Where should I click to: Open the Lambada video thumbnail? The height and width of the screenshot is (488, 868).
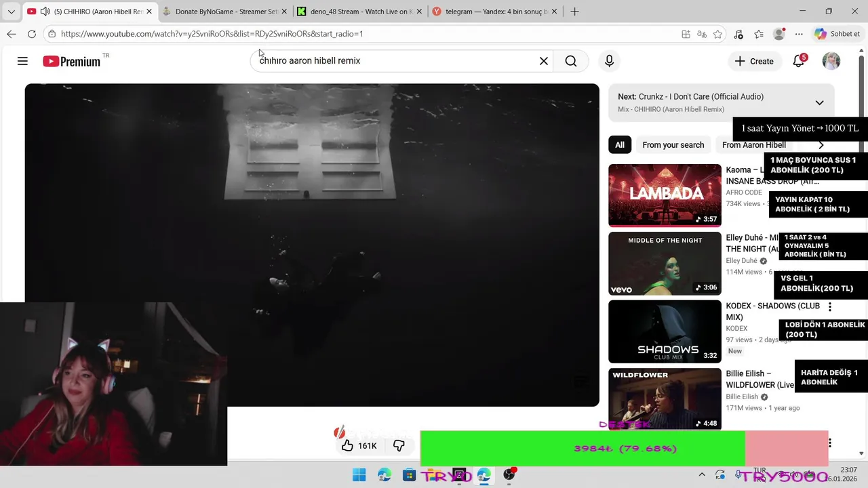click(665, 195)
